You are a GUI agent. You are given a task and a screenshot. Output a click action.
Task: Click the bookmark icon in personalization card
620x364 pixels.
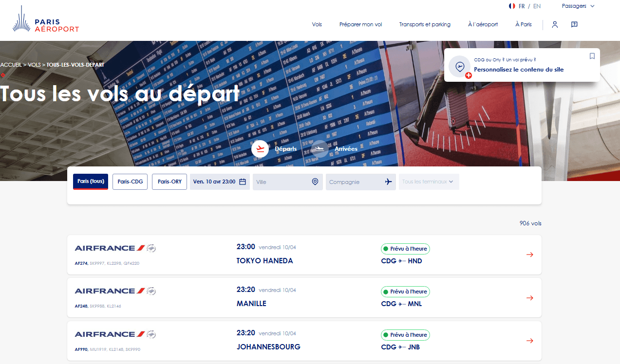click(592, 56)
